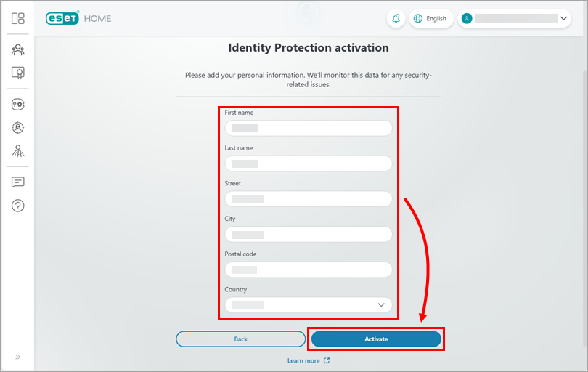Expand the sidebar with double chevron
588x372 pixels.
[x=18, y=357]
